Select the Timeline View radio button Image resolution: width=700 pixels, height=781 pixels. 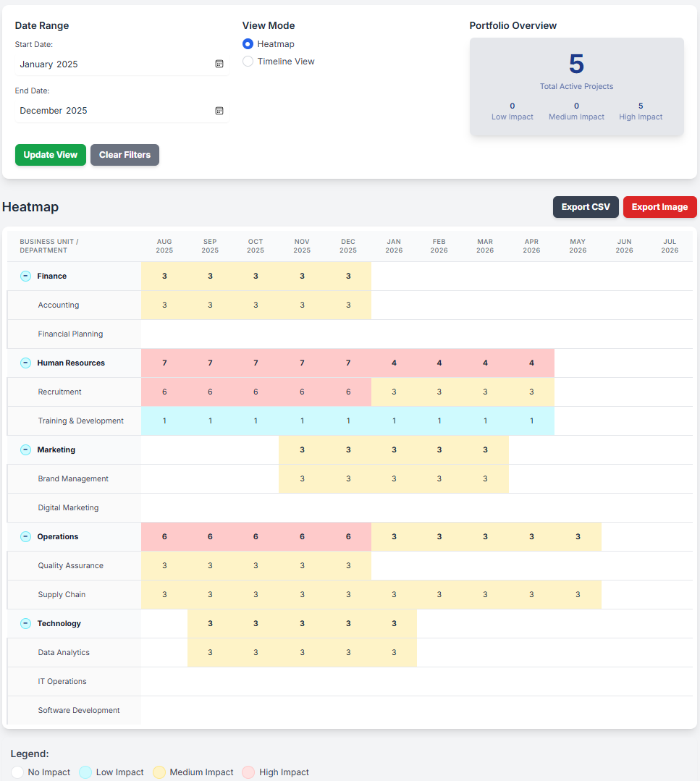pyautogui.click(x=248, y=62)
